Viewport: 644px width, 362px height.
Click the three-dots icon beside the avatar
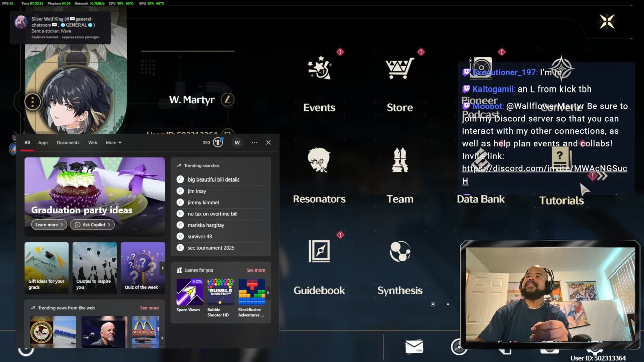coord(33,102)
